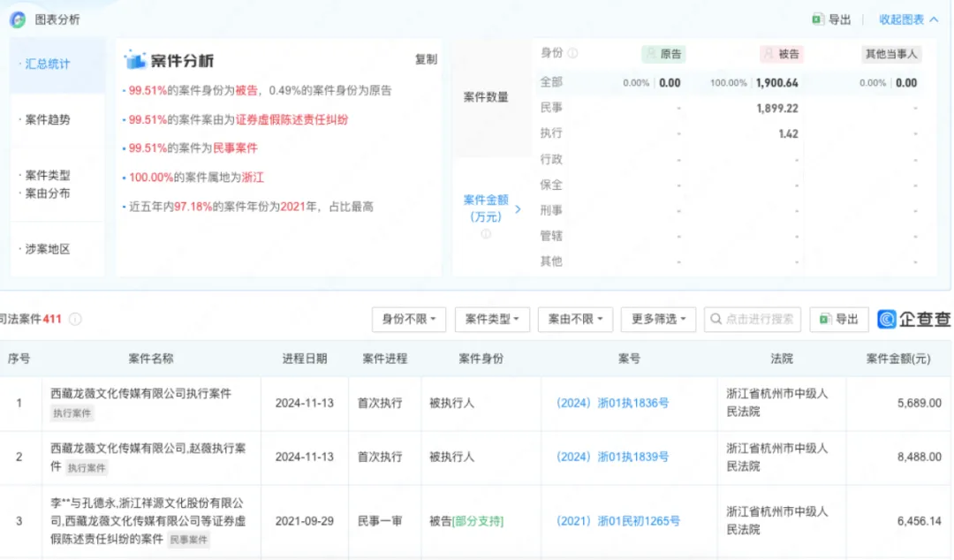
Task: Expand the 案由不限 dropdown
Action: pyautogui.click(x=575, y=319)
